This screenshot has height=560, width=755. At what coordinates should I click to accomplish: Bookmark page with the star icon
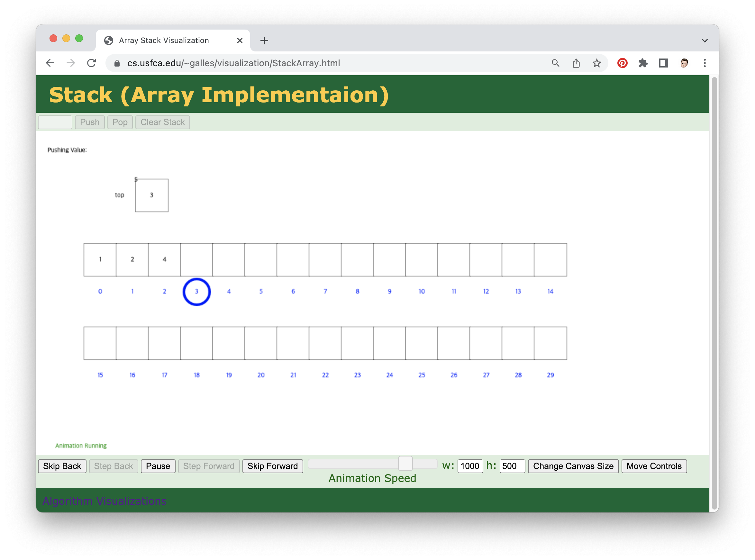597,63
